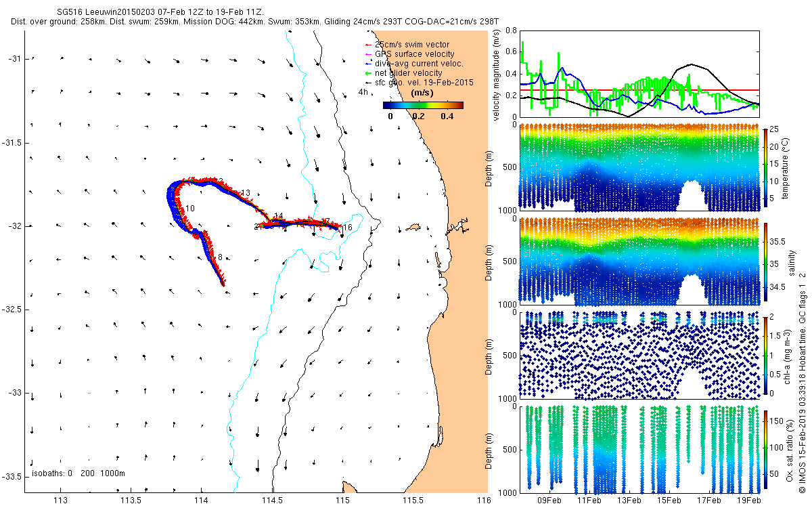Click the '35.5' salinity colorbar tick
The height and width of the screenshot is (508, 812).
pos(778,242)
